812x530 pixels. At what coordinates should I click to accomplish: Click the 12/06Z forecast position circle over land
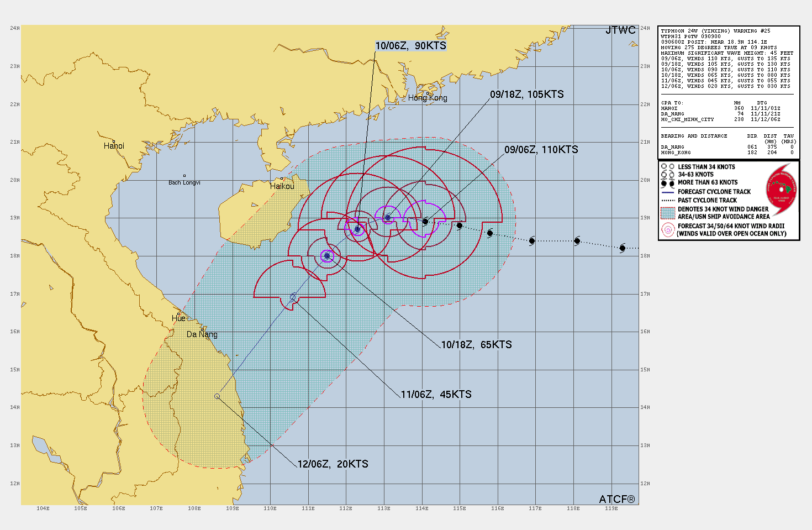pyautogui.click(x=217, y=396)
